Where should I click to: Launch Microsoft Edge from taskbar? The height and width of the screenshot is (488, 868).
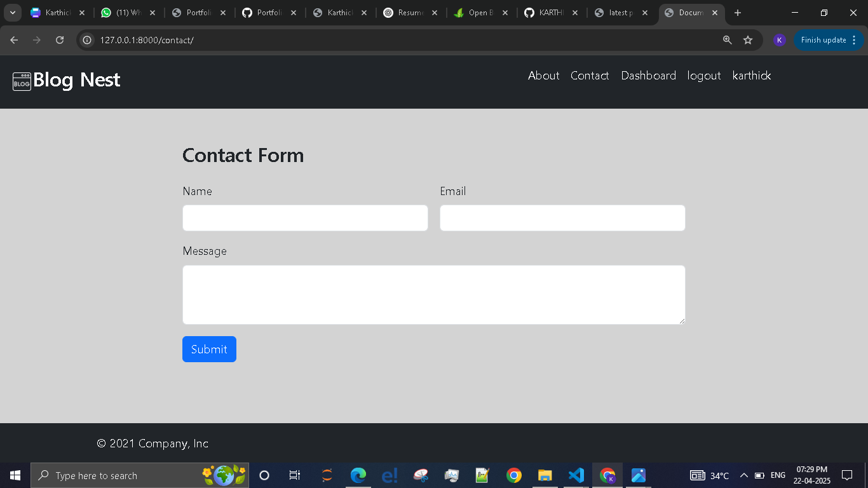click(x=358, y=475)
